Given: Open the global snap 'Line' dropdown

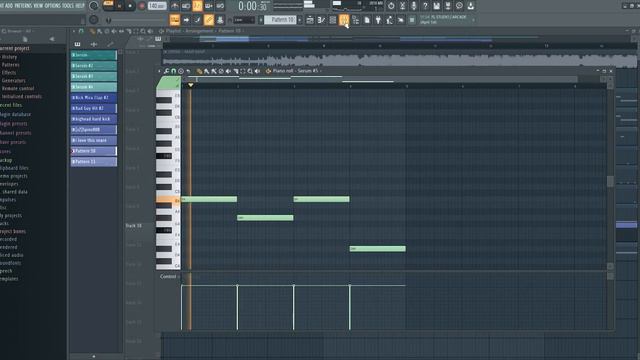Looking at the screenshot, I should (x=244, y=20).
